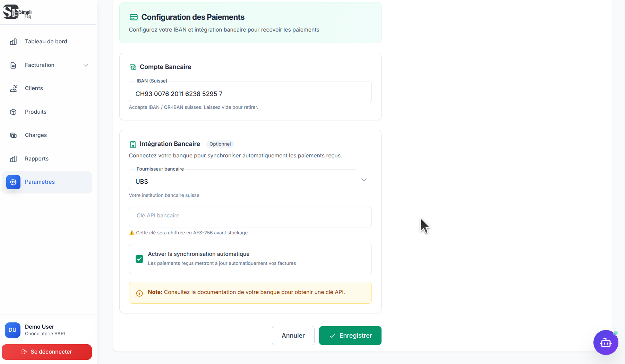Image resolution: width=625 pixels, height=364 pixels.
Task: Click the SimpliFaq logo icon
Action: point(11,12)
